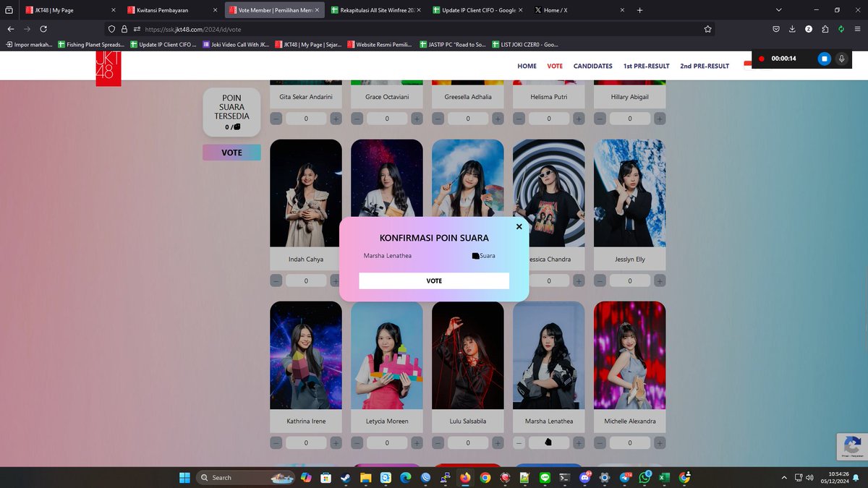Close the confirmation popup with the X

[519, 226]
